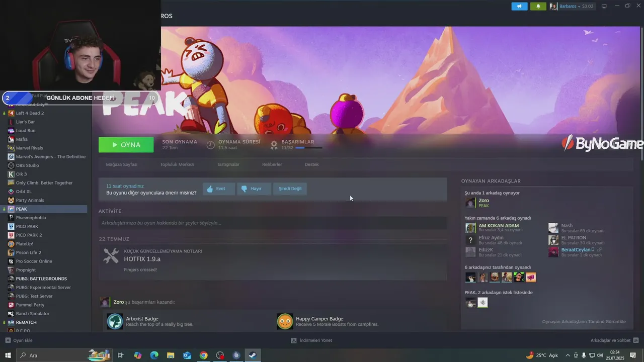Open İndirmeleri Yönet downloads

[311, 340]
